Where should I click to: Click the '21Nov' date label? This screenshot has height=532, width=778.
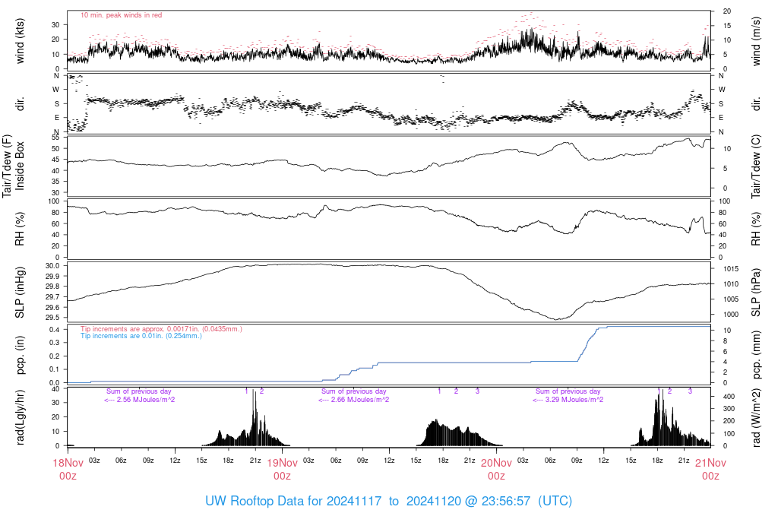(x=710, y=463)
